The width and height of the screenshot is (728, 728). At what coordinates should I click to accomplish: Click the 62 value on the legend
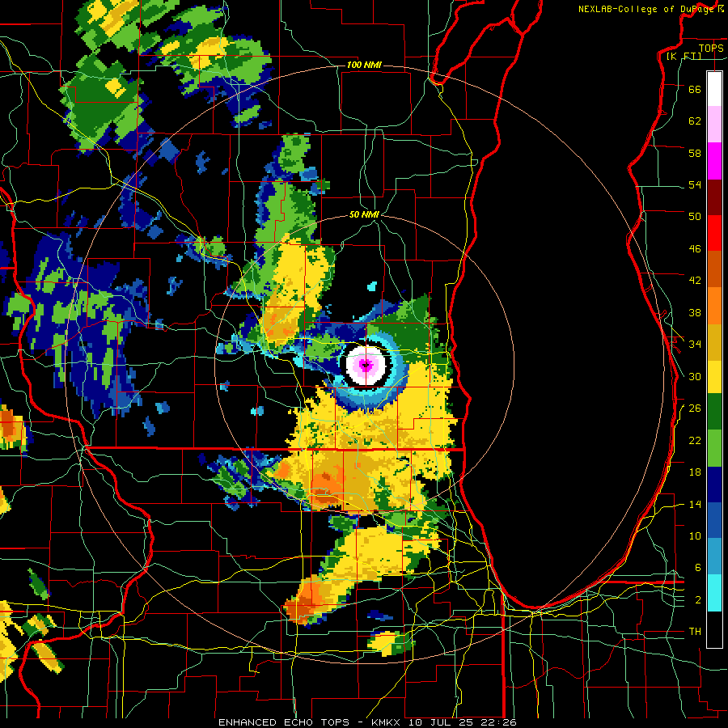tap(695, 121)
